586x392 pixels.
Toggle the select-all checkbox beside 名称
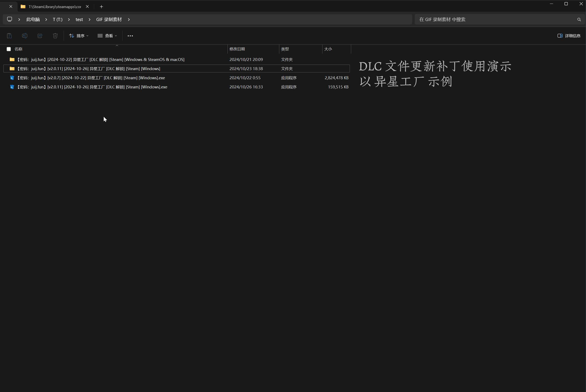pyautogui.click(x=9, y=49)
